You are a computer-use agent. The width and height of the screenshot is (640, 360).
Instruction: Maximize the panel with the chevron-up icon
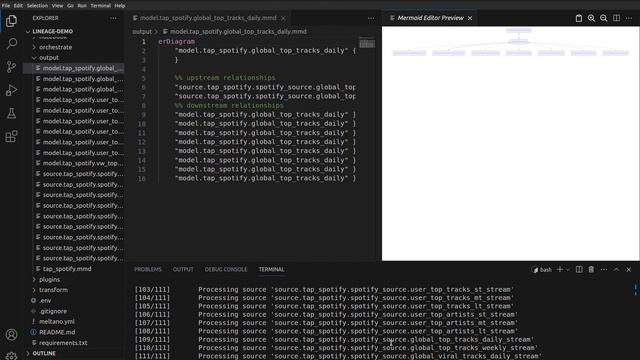tap(616, 269)
